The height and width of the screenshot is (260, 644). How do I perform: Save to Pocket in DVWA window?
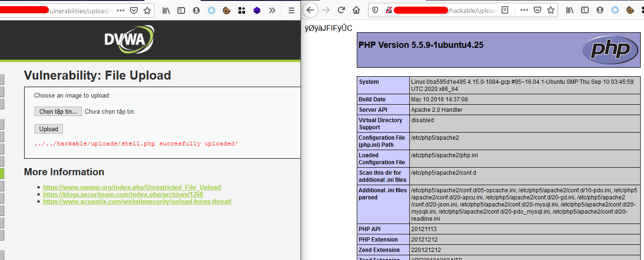click(x=134, y=10)
